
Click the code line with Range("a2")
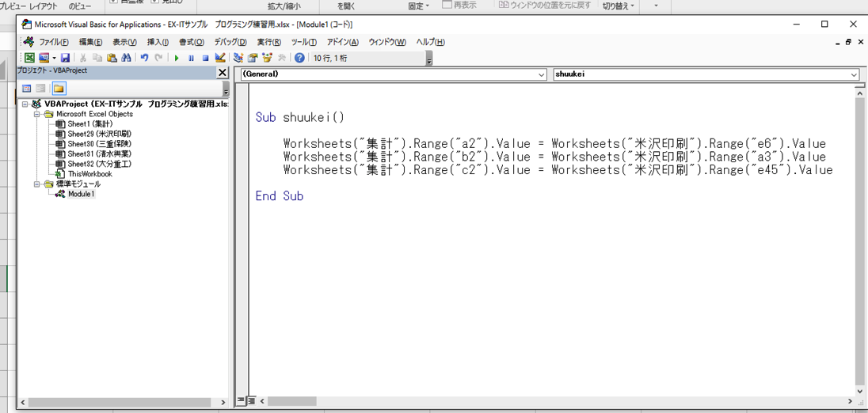pos(554,144)
